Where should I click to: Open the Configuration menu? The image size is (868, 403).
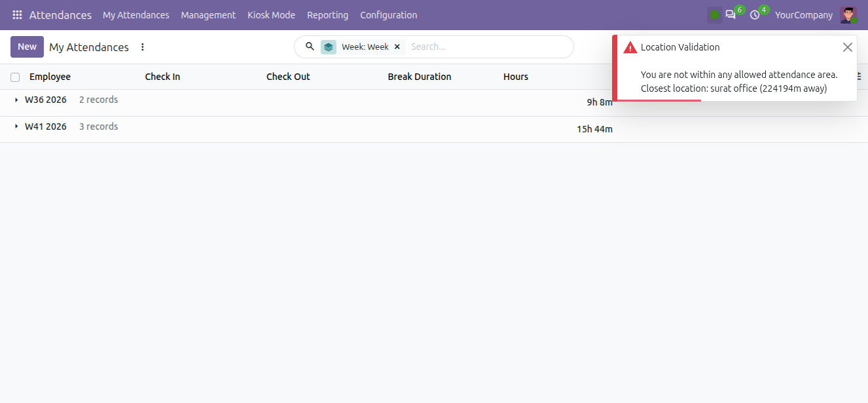pyautogui.click(x=388, y=15)
